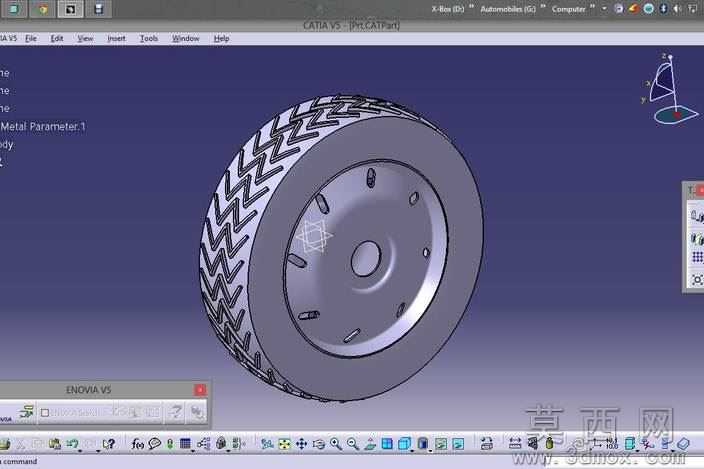
Task: Open the Edit menu
Action: coord(57,39)
